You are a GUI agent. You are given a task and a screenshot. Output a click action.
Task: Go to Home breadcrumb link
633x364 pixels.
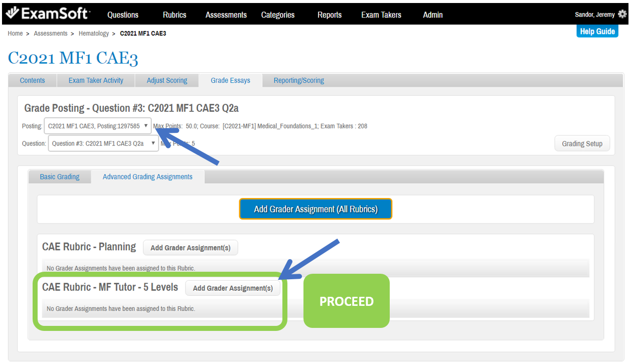(15, 34)
